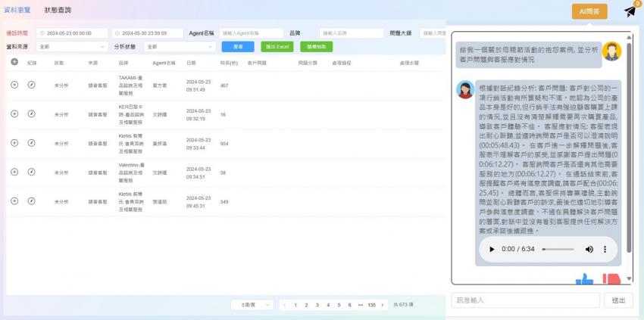Go to results page 3
644x320 pixels.
(317, 305)
